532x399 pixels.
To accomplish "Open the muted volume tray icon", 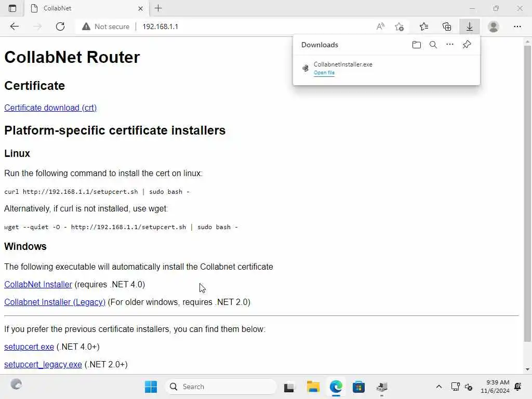I will pyautogui.click(x=469, y=387).
